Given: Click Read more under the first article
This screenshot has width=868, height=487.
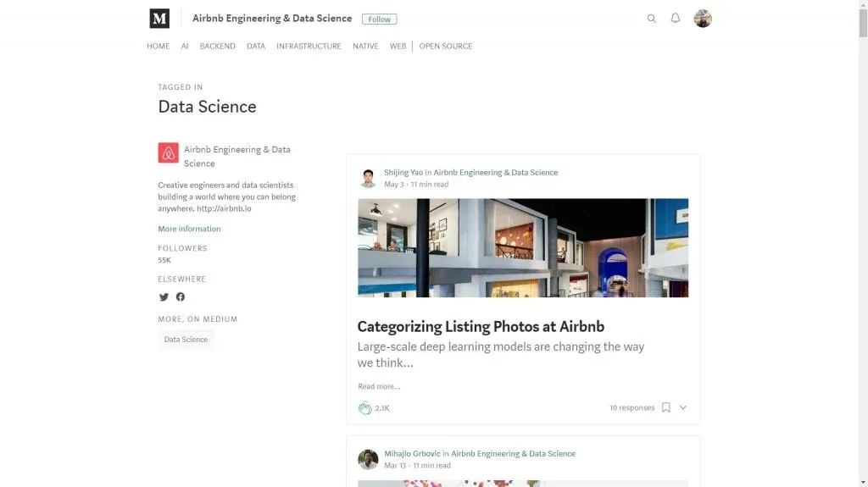Looking at the screenshot, I should (x=379, y=386).
